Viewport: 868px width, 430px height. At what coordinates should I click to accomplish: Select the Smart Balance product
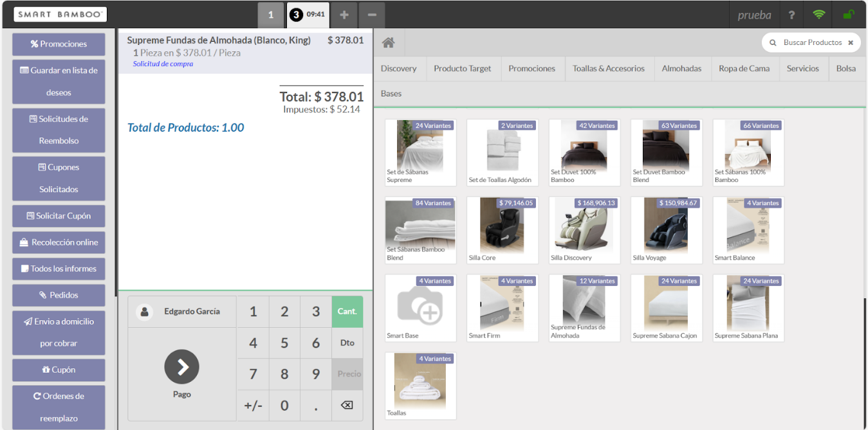point(748,230)
